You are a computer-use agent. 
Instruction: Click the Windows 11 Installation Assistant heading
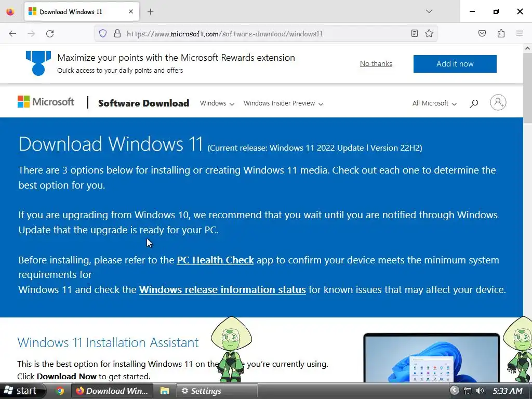pos(108,342)
